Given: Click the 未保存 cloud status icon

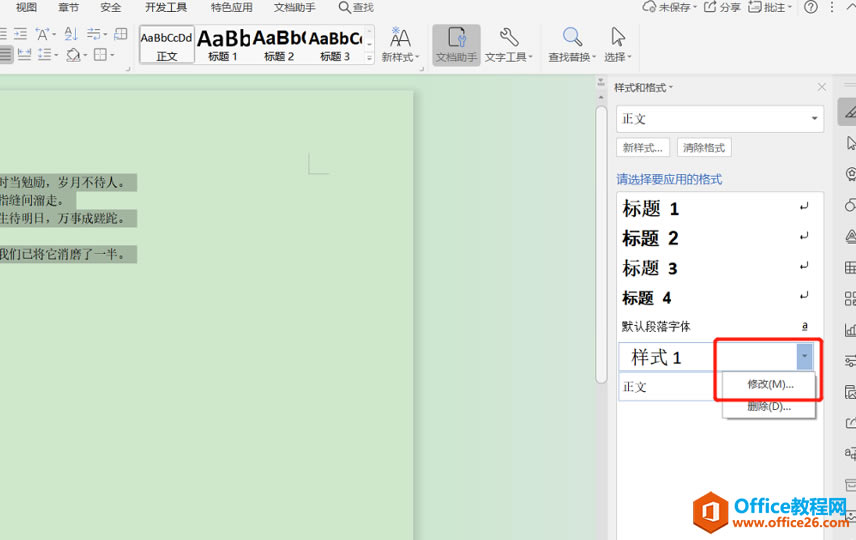Looking at the screenshot, I should coord(649,7).
